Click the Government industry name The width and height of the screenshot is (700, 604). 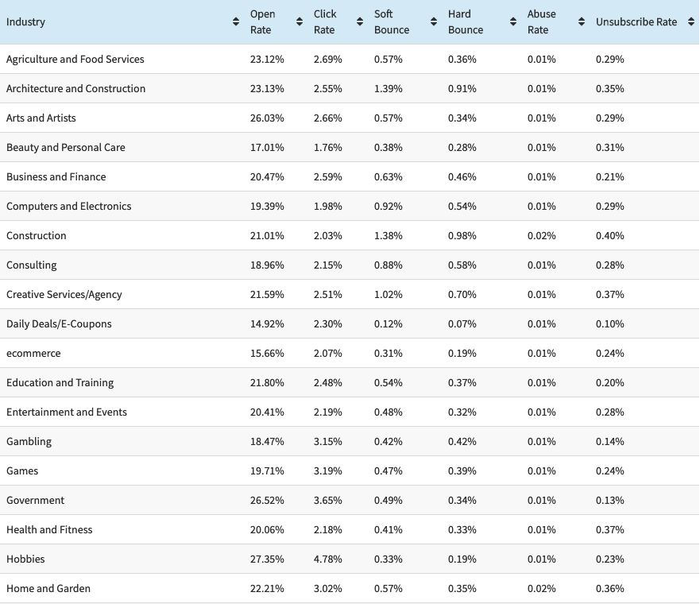click(x=36, y=501)
